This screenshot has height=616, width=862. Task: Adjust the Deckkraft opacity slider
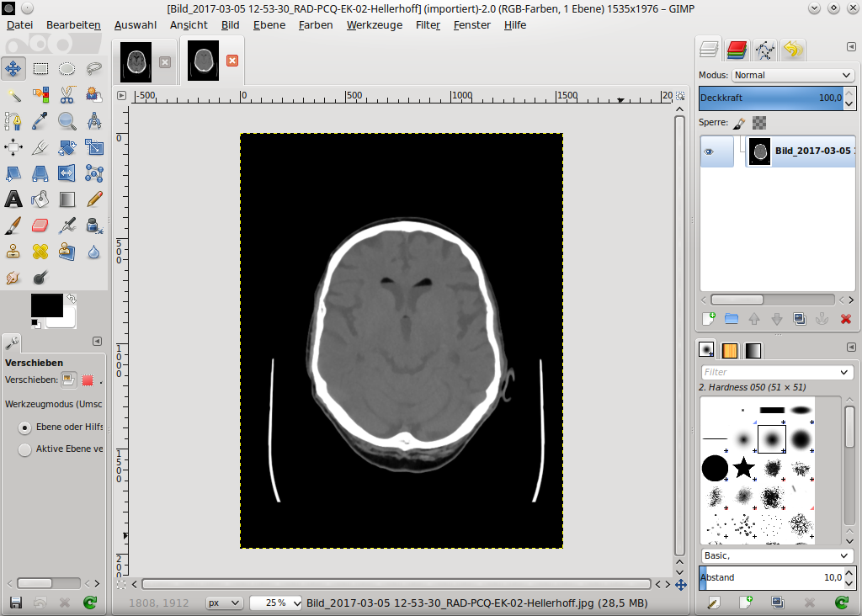[771, 98]
